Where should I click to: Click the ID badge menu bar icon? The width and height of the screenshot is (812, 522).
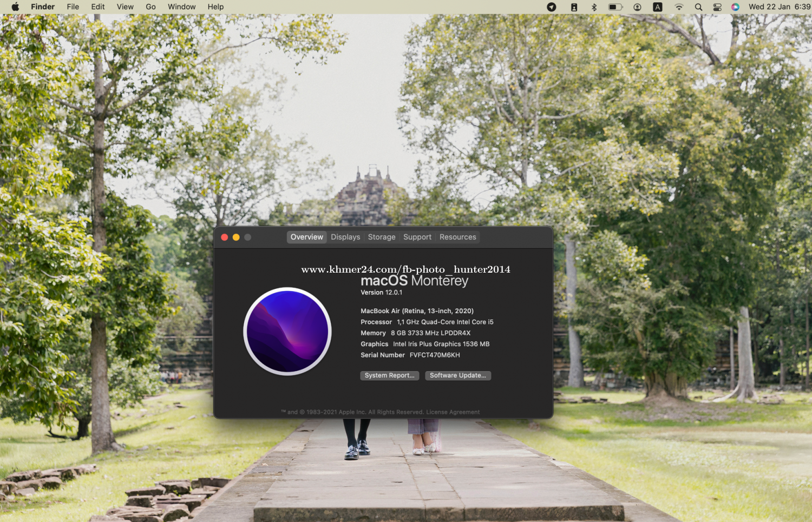[x=574, y=7]
